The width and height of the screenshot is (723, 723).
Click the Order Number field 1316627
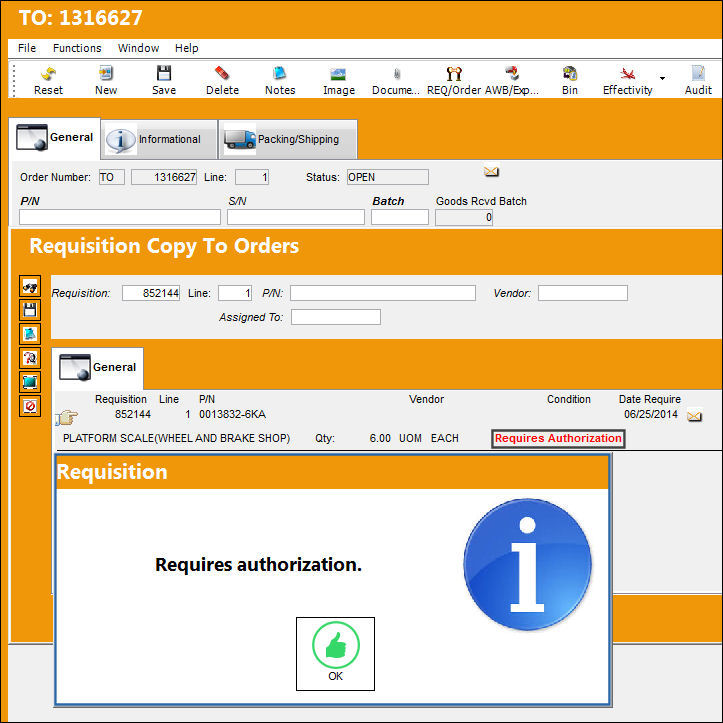(x=164, y=177)
